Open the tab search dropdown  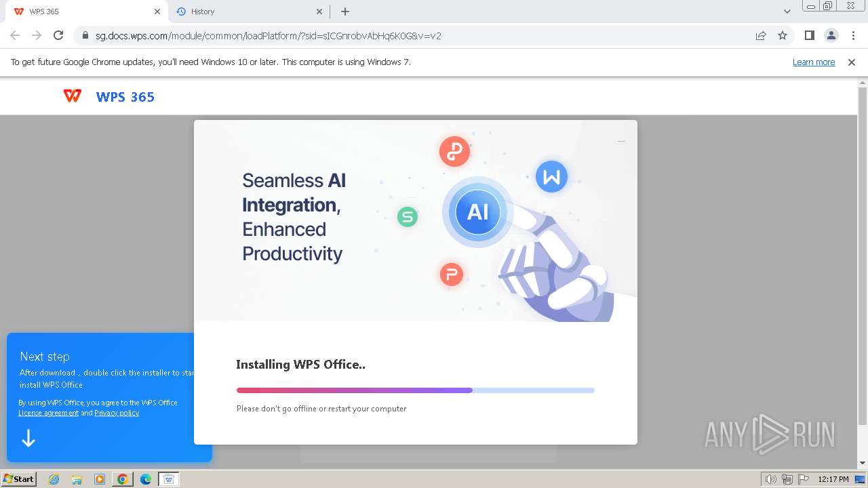coord(787,12)
